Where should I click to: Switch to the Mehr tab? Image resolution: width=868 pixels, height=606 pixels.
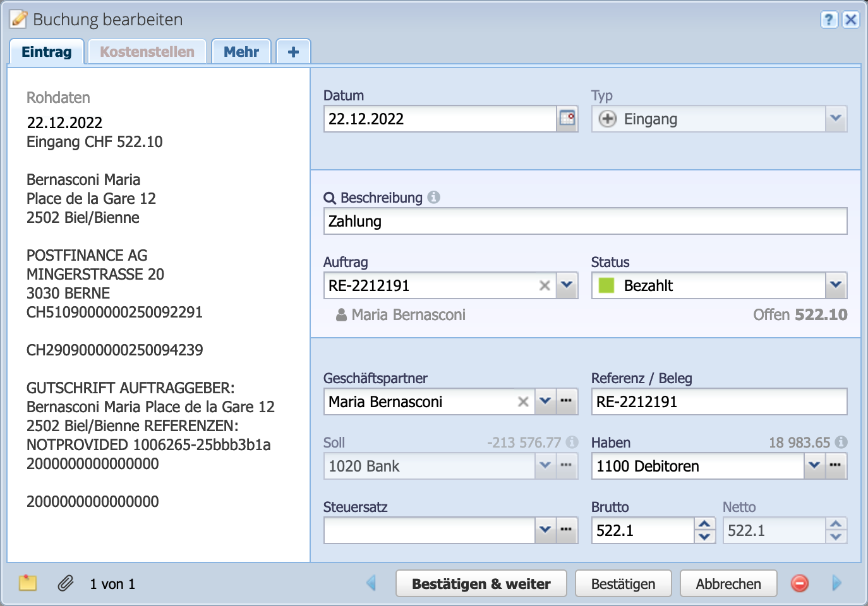pyautogui.click(x=241, y=52)
